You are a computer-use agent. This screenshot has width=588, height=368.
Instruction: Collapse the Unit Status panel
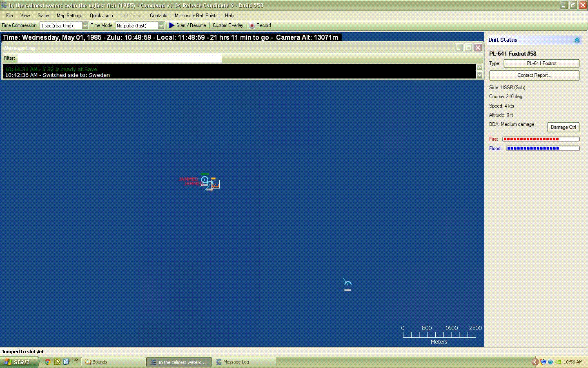click(577, 40)
